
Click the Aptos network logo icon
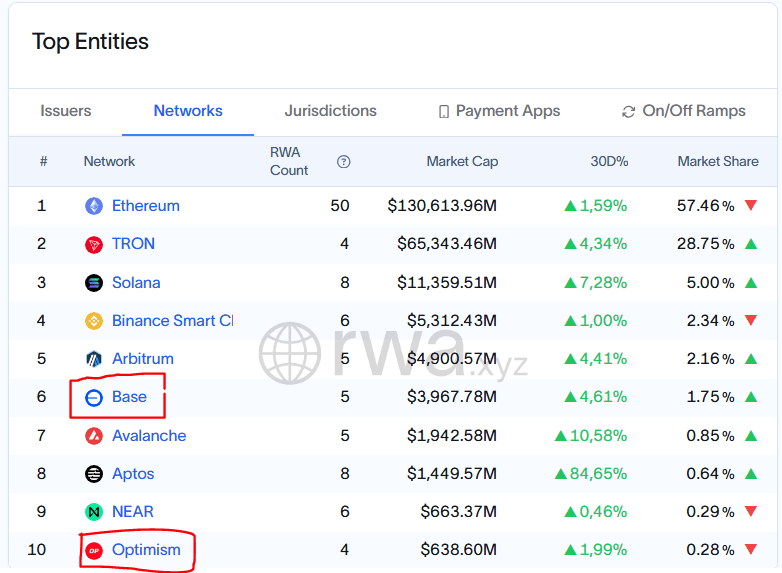point(94,474)
